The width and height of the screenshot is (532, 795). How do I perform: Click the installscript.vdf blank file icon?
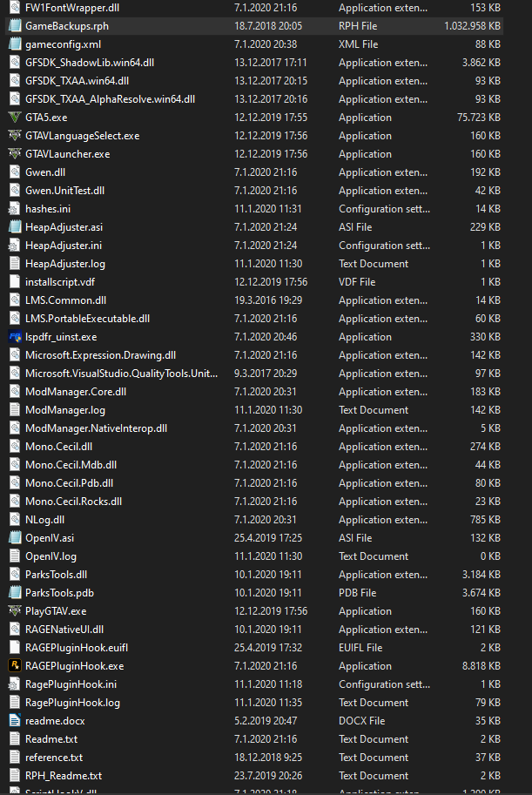coord(15,282)
